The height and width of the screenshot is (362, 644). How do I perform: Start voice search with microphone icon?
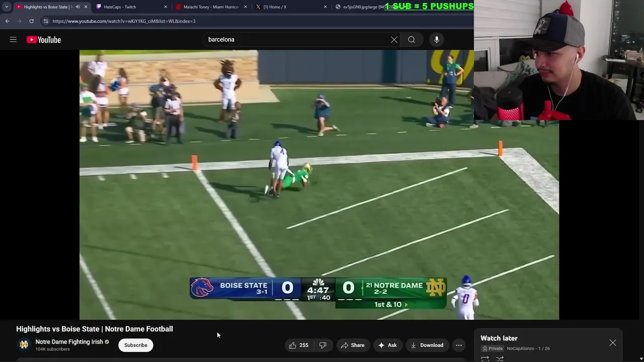click(437, 40)
